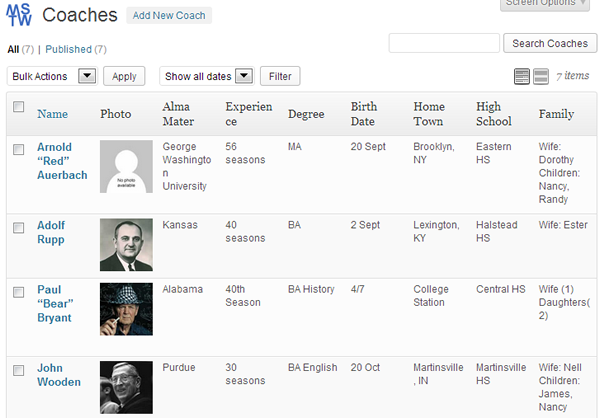This screenshot has height=418, width=600.
Task: Open the Bulk Actions dropdown
Action: pyautogui.click(x=51, y=76)
